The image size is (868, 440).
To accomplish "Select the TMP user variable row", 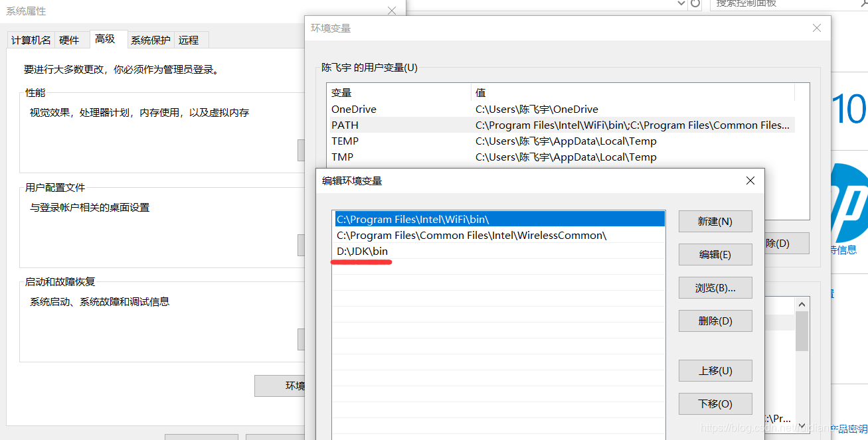I will click(561, 157).
